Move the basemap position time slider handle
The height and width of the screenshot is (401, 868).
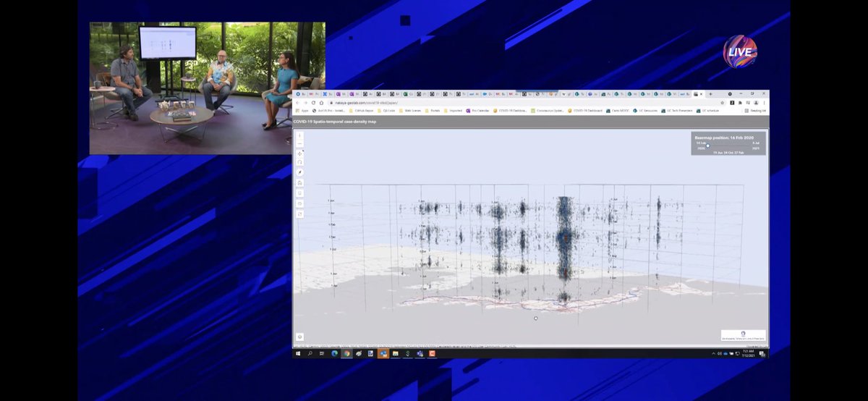707,146
